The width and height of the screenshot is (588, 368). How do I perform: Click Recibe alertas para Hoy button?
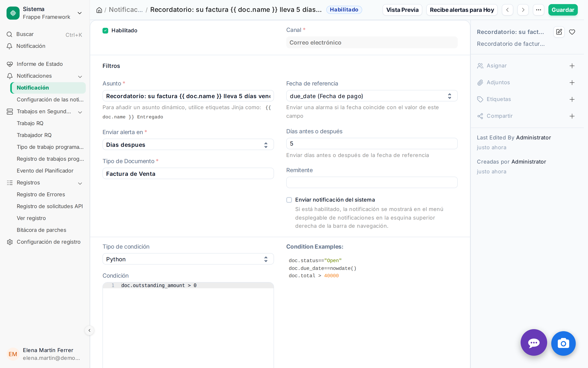pyautogui.click(x=462, y=10)
